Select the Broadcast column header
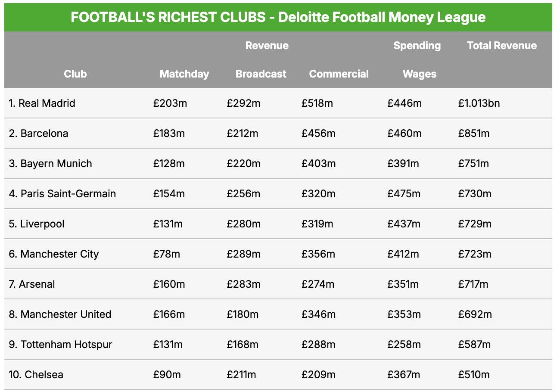 261,74
